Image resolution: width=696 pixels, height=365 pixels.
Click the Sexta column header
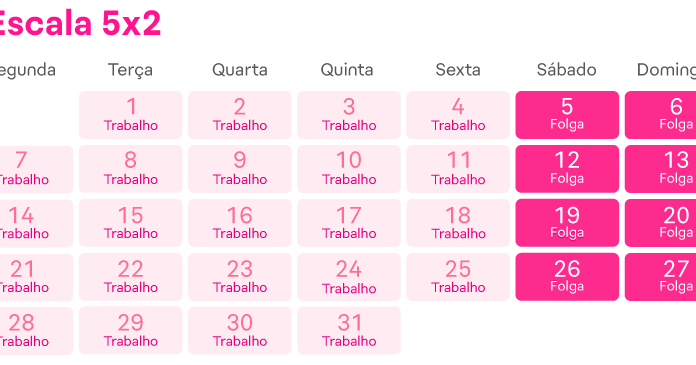pos(458,70)
